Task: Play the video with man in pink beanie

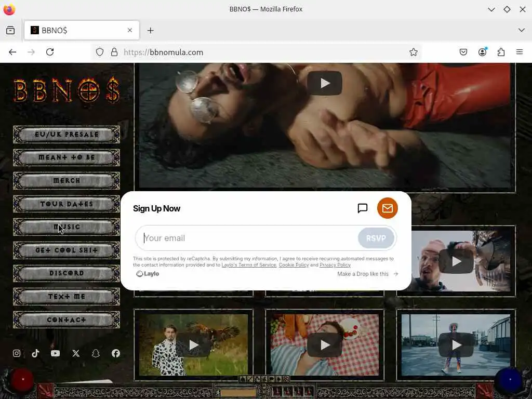Action: tap(456, 261)
